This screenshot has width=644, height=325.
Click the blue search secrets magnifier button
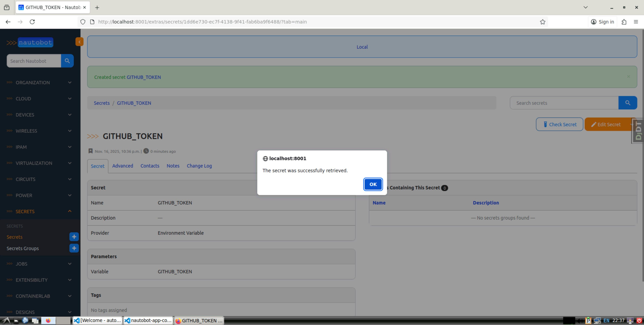coord(627,103)
